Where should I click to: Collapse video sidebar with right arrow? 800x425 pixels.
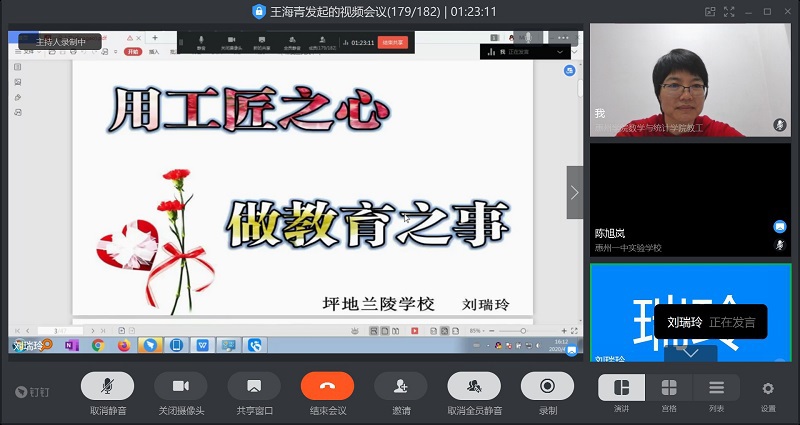[x=574, y=192]
